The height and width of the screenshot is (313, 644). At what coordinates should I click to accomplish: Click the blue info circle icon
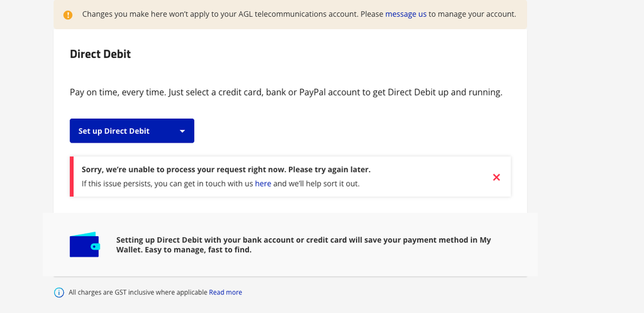(59, 292)
